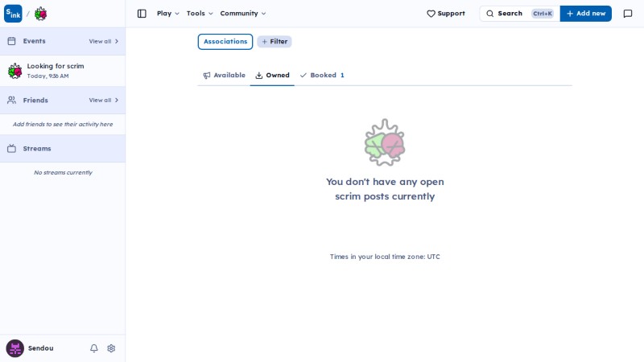Viewport: 644px width, 362px height.
Task: Expand the Play menu
Action: point(168,14)
